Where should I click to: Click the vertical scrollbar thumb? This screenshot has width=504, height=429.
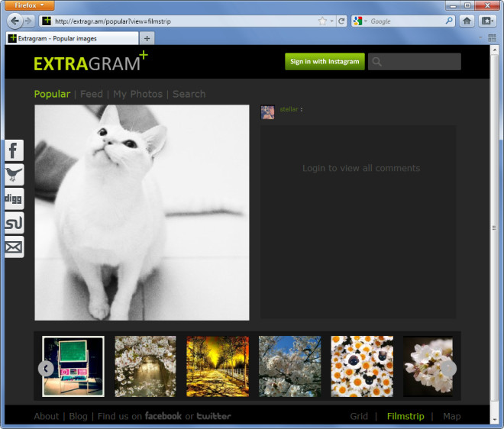pyautogui.click(x=494, y=227)
